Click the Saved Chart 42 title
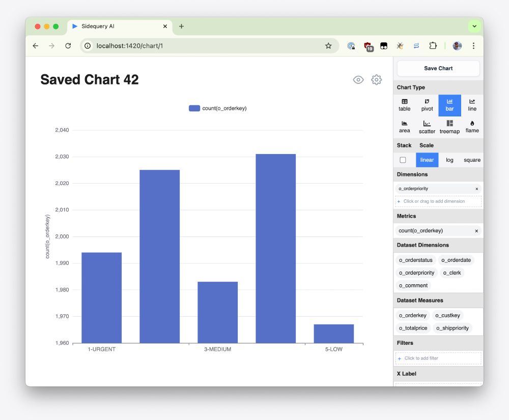The height and width of the screenshot is (420, 509). (90, 79)
